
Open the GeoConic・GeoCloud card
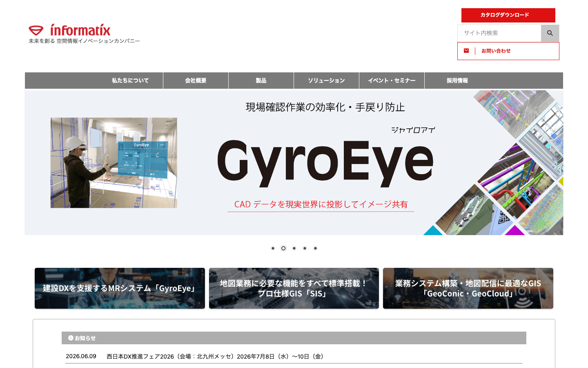click(468, 288)
